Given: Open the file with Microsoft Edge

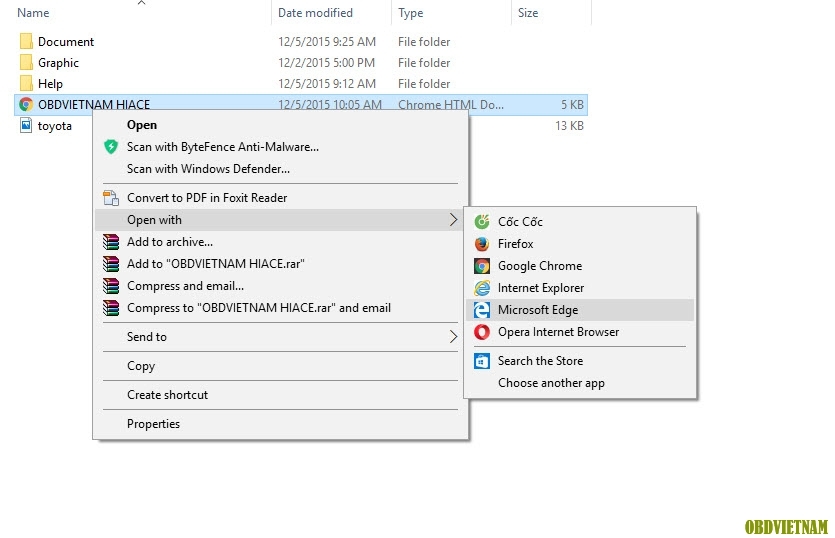Looking at the screenshot, I should (x=580, y=310).
